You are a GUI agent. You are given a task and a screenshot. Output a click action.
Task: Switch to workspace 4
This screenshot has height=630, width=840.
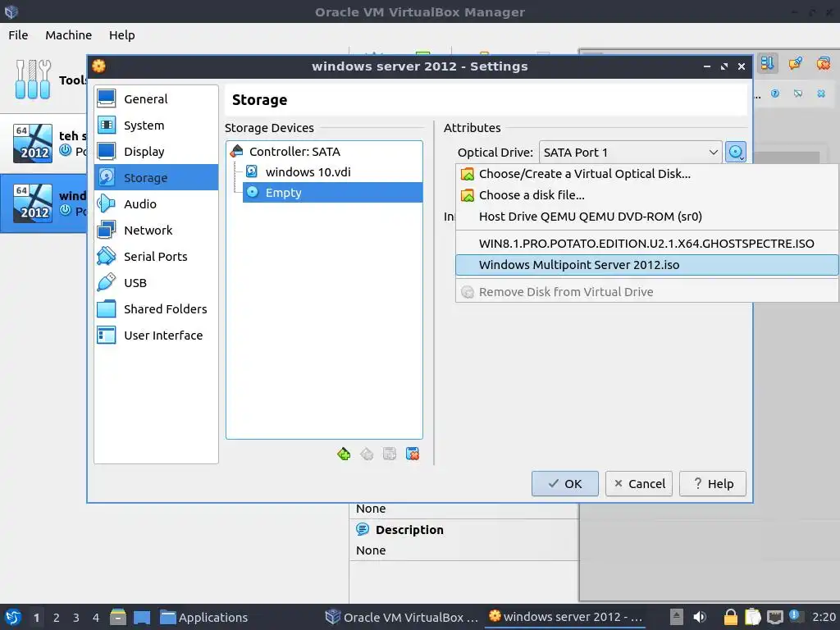[x=96, y=617]
